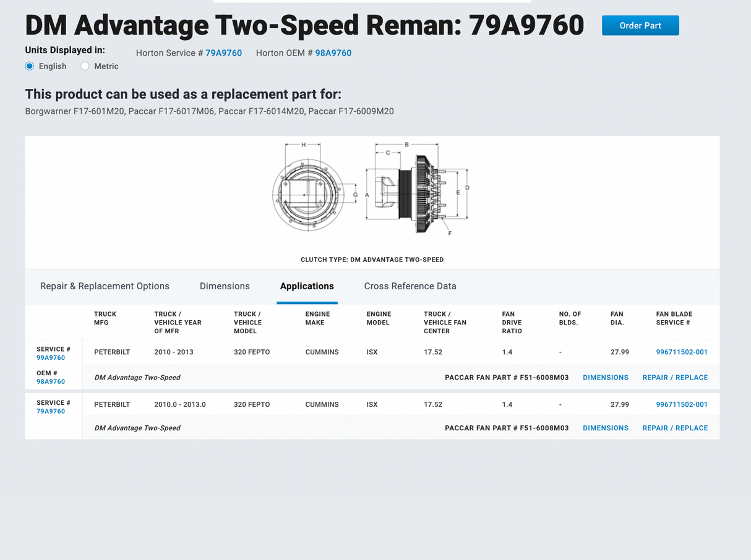Switch to the Dimensions tab
The image size is (751, 560).
pos(225,286)
